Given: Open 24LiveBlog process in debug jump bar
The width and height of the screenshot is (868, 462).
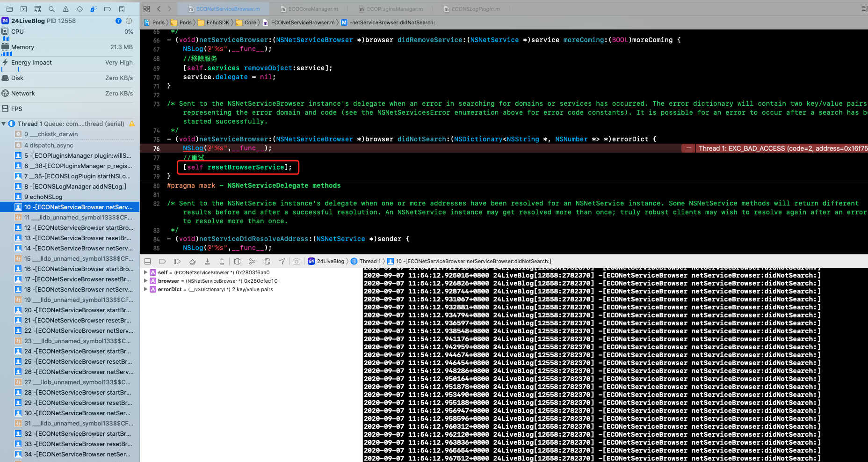Looking at the screenshot, I should click(326, 261).
